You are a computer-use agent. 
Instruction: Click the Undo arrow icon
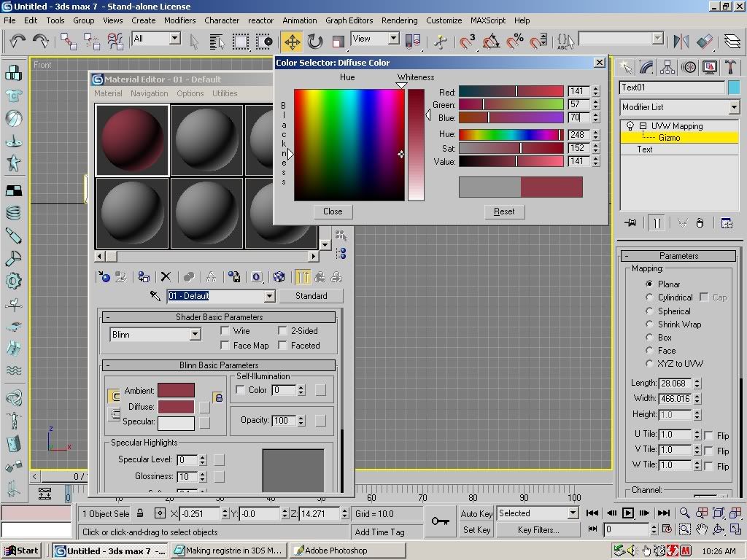click(x=18, y=41)
